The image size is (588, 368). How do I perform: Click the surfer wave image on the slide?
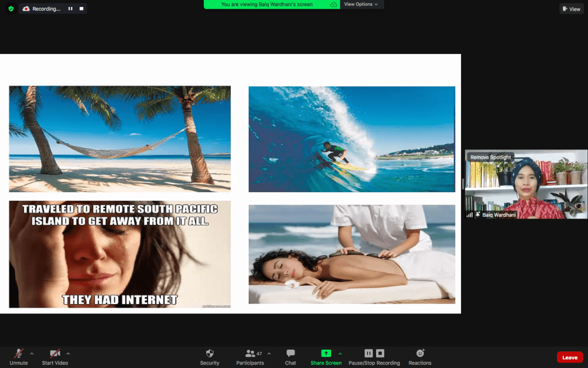tap(352, 139)
